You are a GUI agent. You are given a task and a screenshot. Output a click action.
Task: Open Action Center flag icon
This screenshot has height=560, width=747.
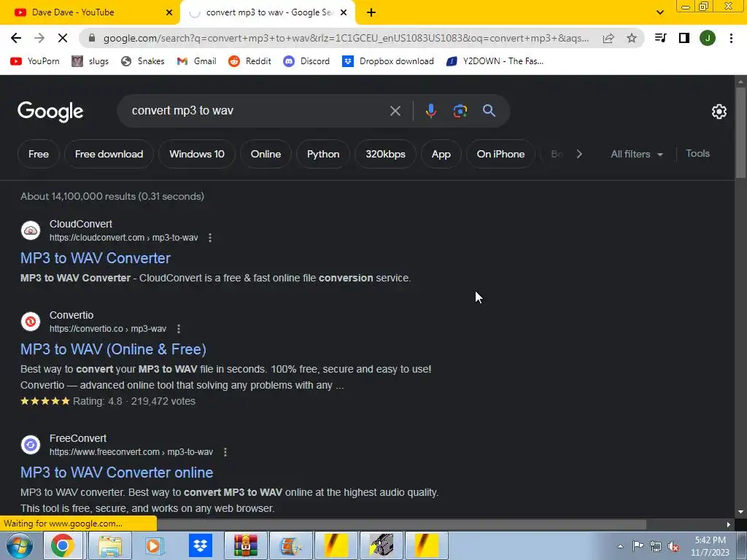click(638, 546)
